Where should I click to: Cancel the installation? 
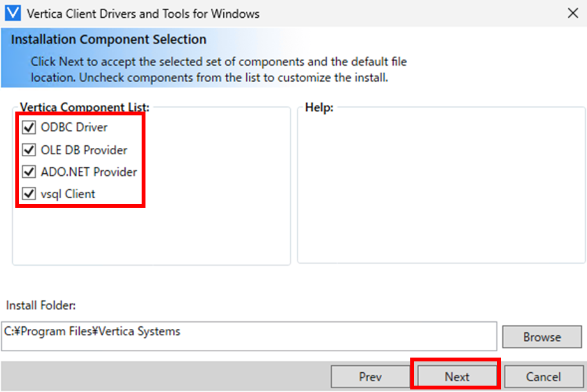point(543,377)
